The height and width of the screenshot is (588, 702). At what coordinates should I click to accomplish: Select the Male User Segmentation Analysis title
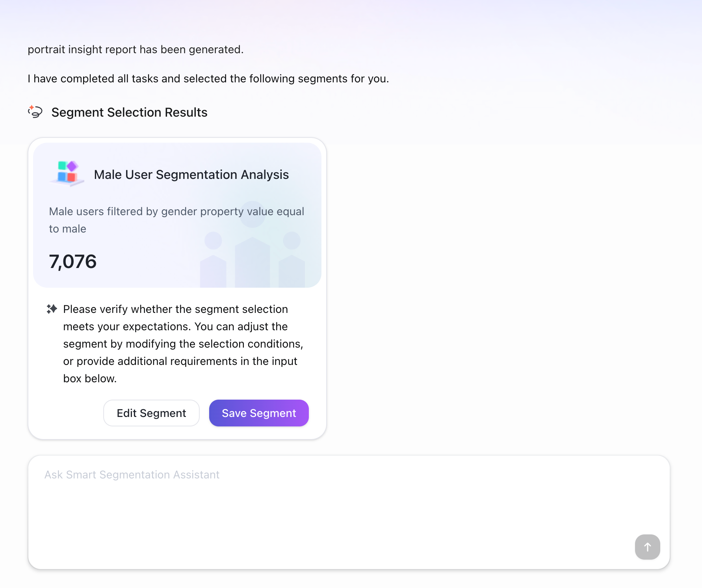(191, 175)
